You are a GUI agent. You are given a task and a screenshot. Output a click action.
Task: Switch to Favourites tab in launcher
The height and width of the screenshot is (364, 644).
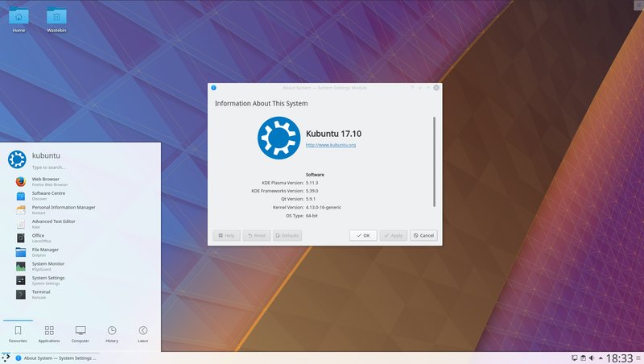tap(18, 334)
